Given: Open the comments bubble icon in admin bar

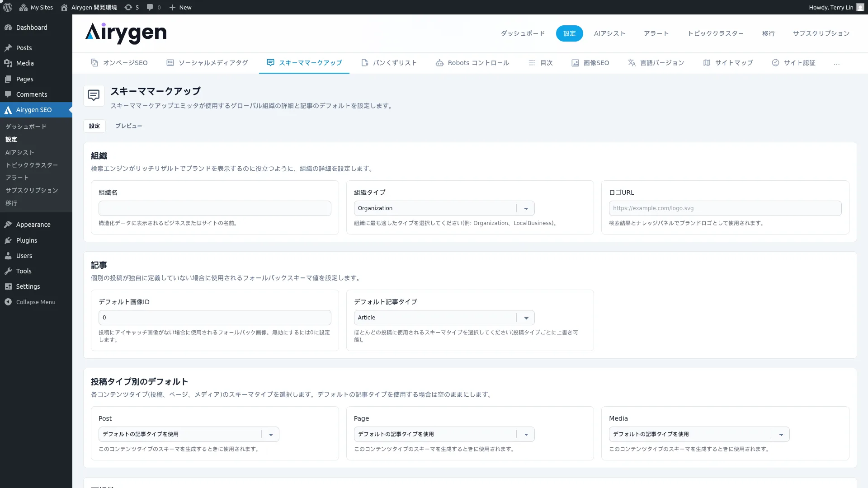Looking at the screenshot, I should pyautogui.click(x=150, y=7).
